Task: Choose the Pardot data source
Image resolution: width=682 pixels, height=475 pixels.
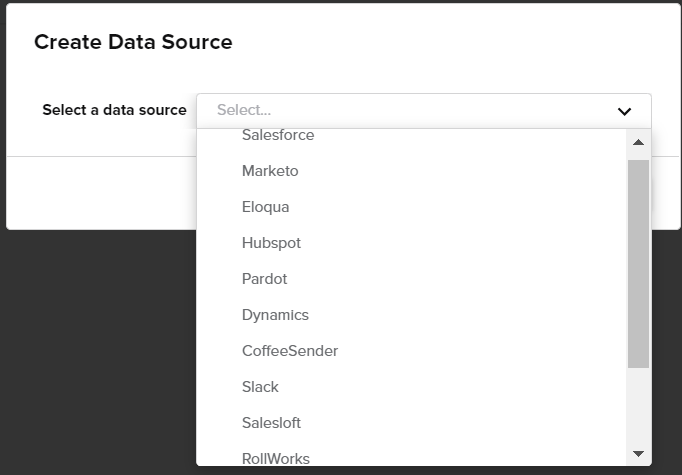Action: tap(411, 279)
